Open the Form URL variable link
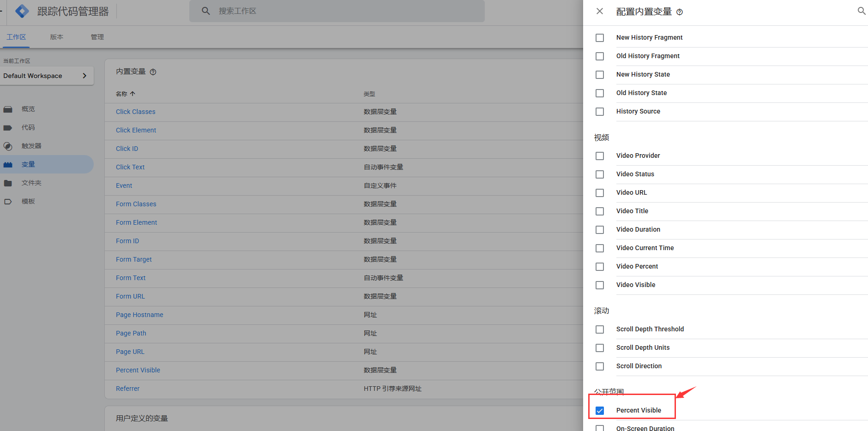 (x=131, y=296)
